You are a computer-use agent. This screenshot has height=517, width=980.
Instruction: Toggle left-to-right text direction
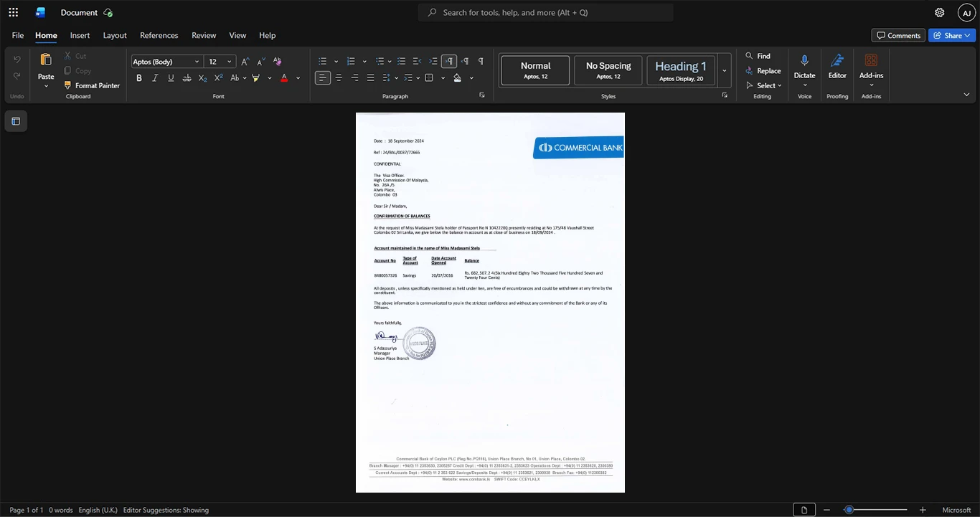(x=449, y=62)
